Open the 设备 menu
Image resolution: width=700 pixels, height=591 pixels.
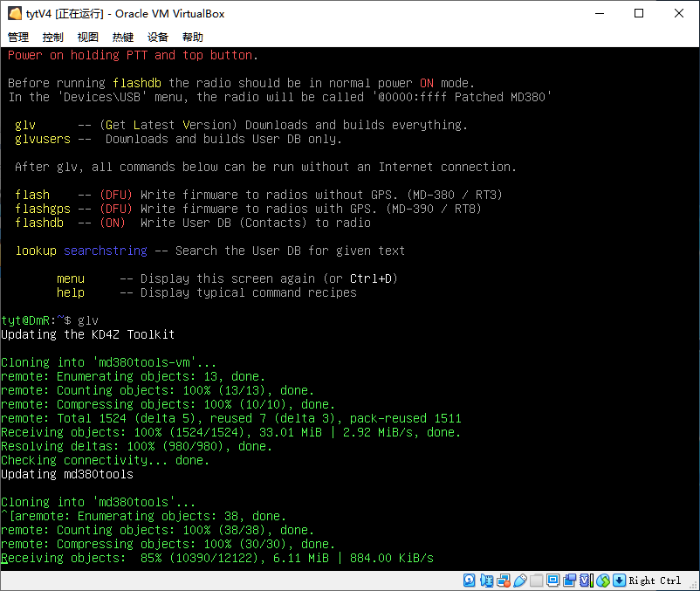(x=158, y=38)
